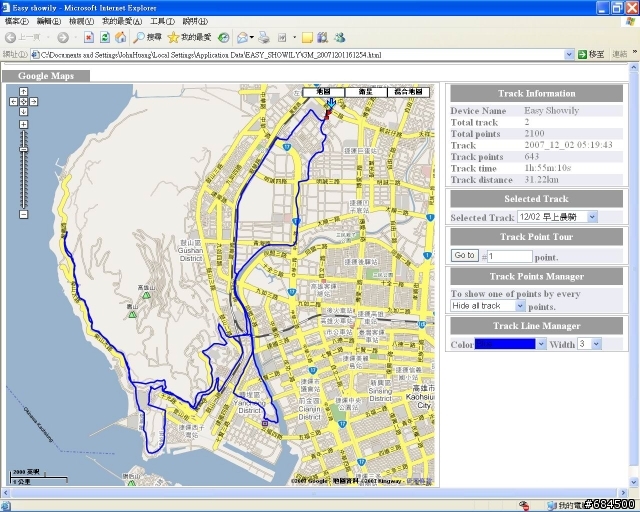Click the yellow Discuss note icon
Viewport: 640px width, 512px height.
pos(307,38)
